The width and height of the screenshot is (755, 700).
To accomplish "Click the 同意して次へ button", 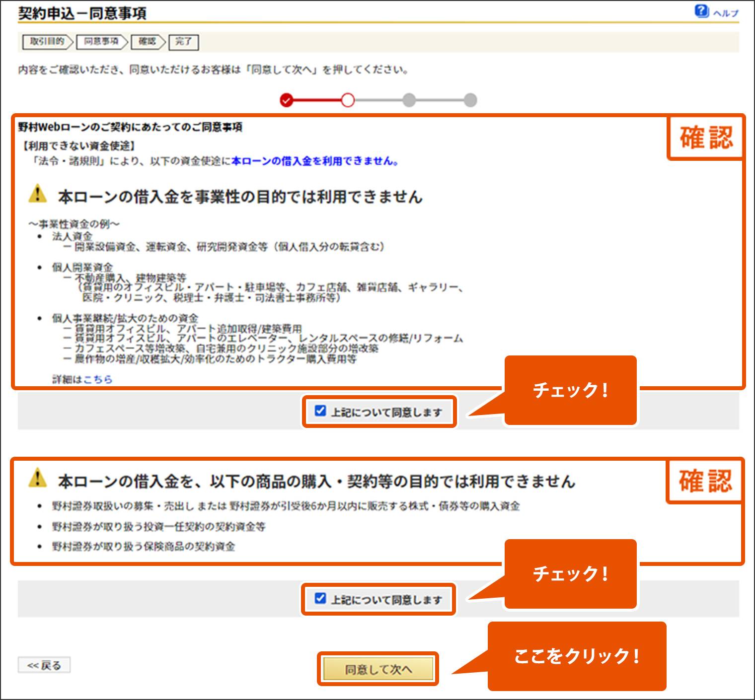I will pyautogui.click(x=378, y=669).
